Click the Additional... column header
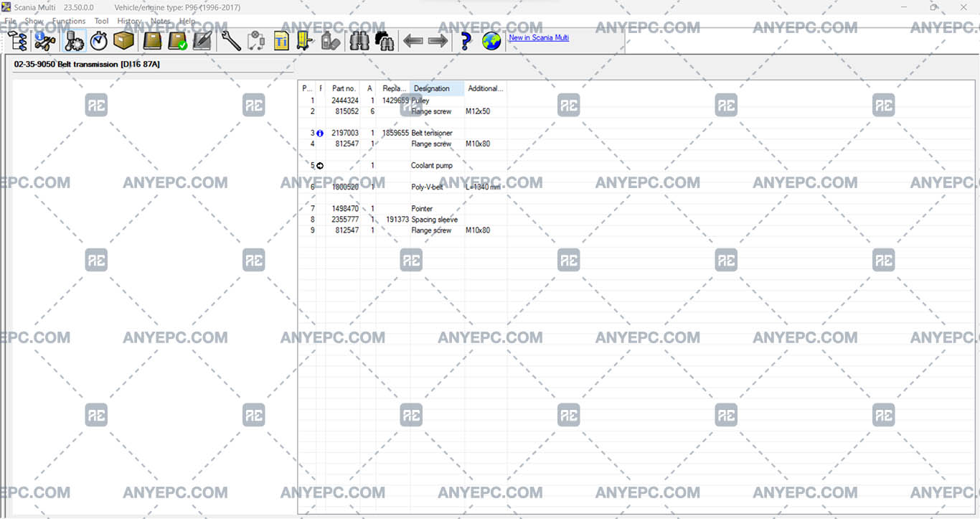 tap(486, 88)
